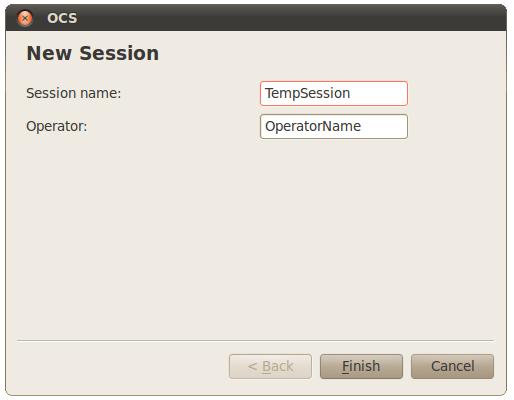Click the Finish button
Image resolution: width=514 pixels, height=400 pixels.
click(x=361, y=366)
